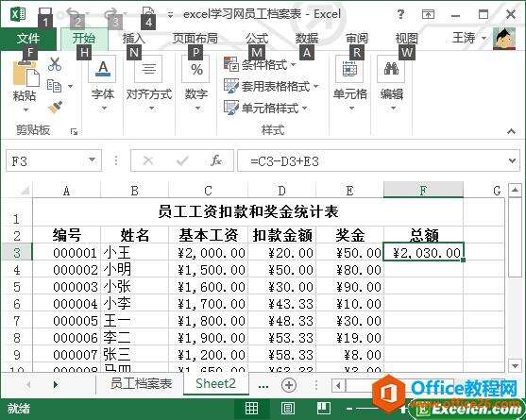Switch to 员工档案表 sheet tab
The height and width of the screenshot is (420, 526).
pyautogui.click(x=141, y=384)
